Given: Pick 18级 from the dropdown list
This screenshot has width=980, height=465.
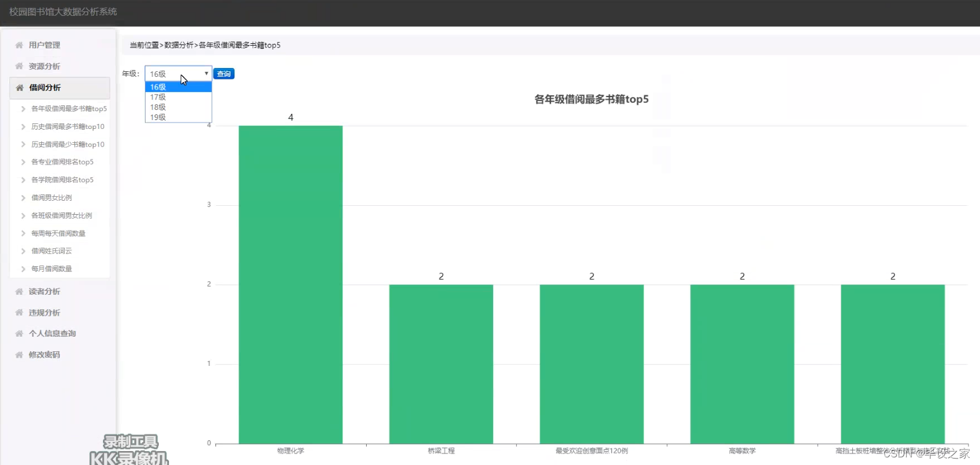Looking at the screenshot, I should point(179,107).
